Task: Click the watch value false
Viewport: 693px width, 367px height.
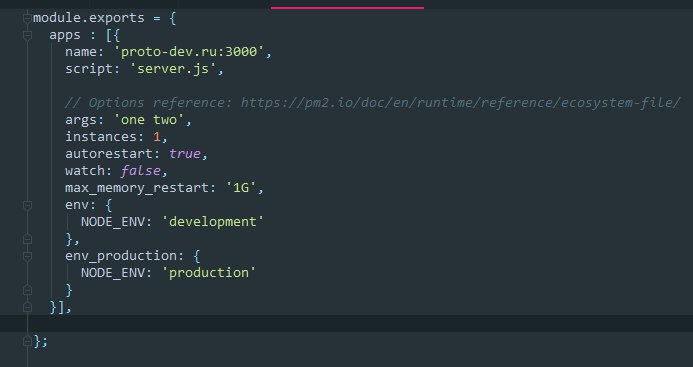Action: [x=141, y=171]
